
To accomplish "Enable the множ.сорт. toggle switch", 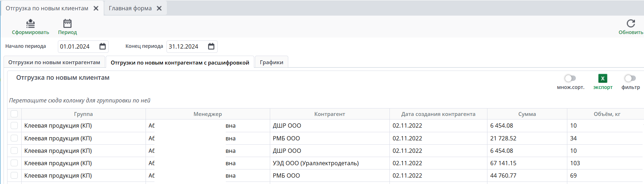I will tap(570, 78).
